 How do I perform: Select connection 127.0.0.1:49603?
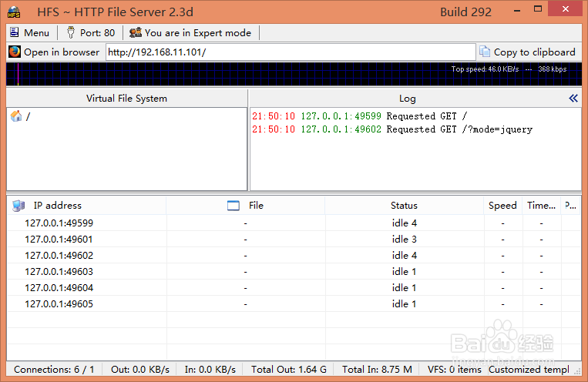click(x=294, y=271)
